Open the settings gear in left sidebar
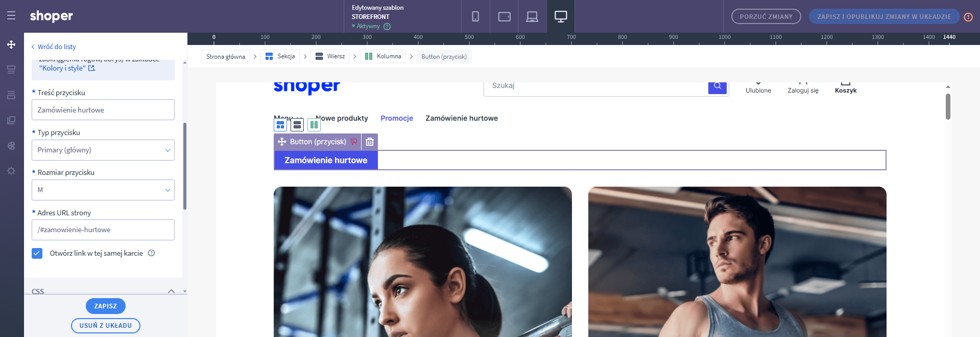 tap(11, 171)
